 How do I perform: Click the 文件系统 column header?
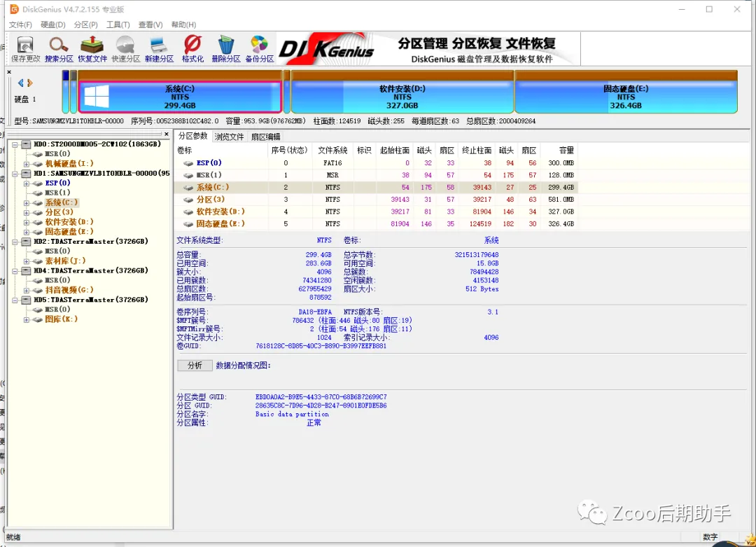[x=332, y=151]
